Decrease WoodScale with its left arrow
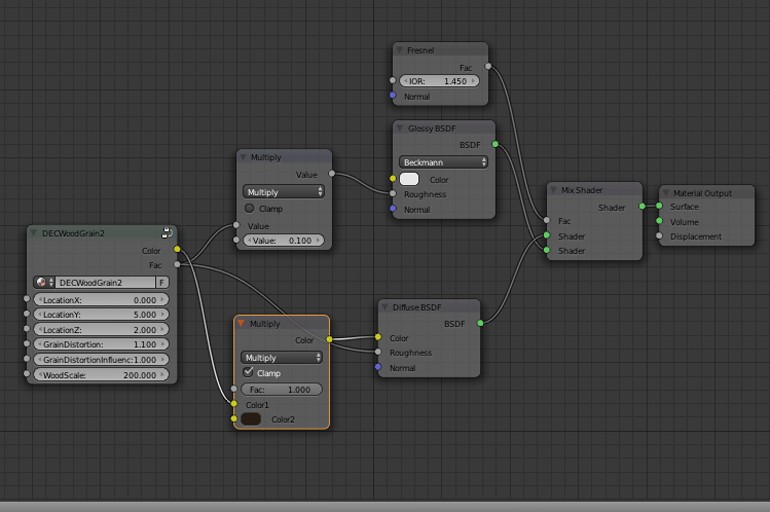770x512 pixels. coord(40,375)
